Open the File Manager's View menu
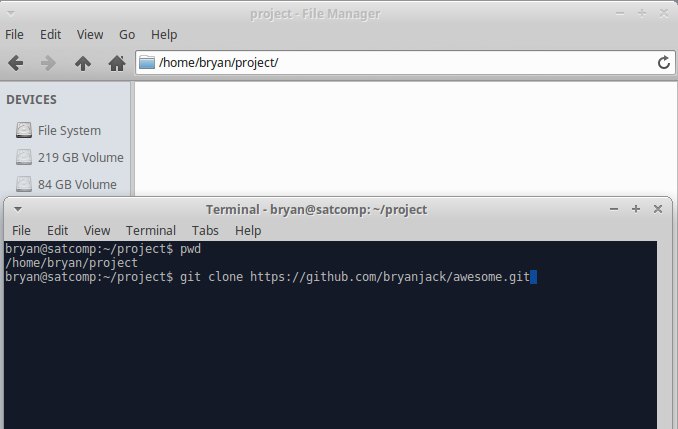This screenshot has width=678, height=429. coord(90,35)
